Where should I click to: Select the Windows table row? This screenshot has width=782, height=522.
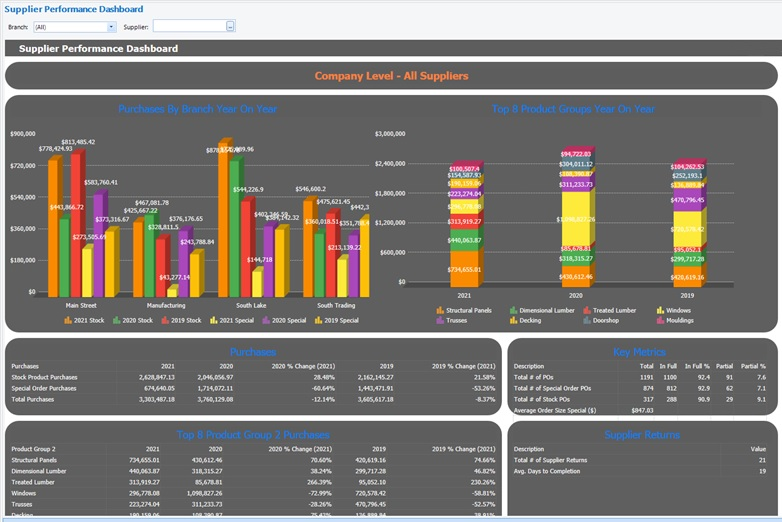[x=253, y=493]
